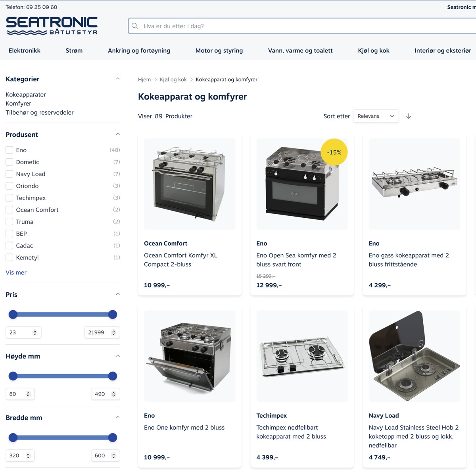Click the maximum handle of Bredde slider
The width and height of the screenshot is (476, 476).
pyautogui.click(x=113, y=438)
